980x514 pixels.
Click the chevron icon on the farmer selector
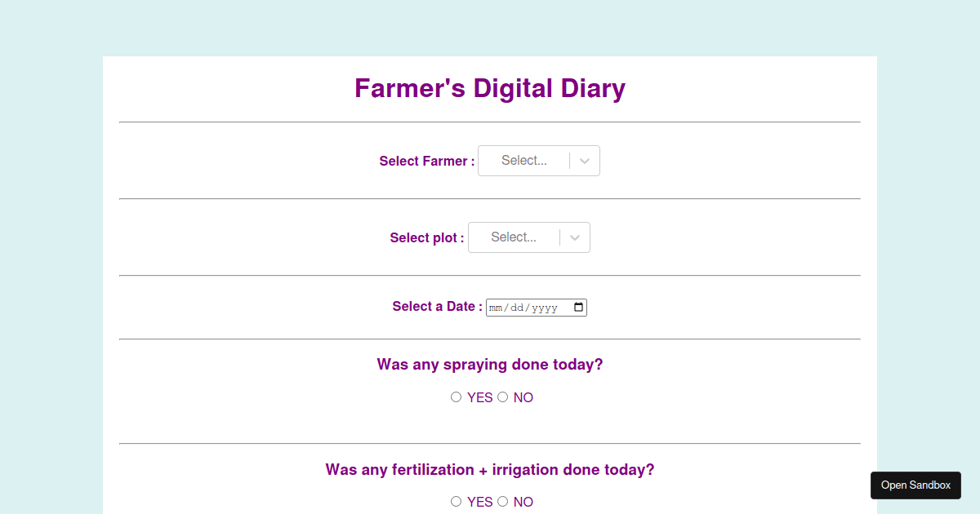[x=585, y=161]
